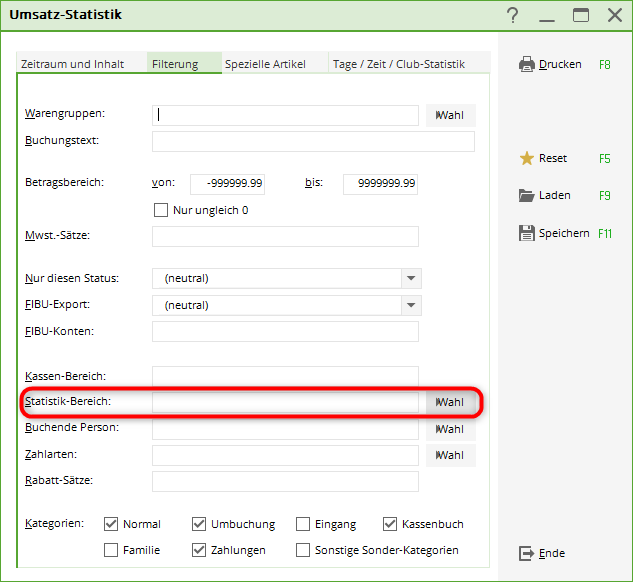
Task: Focus the Betragsbereich 'von' amount field
Action: click(x=227, y=183)
